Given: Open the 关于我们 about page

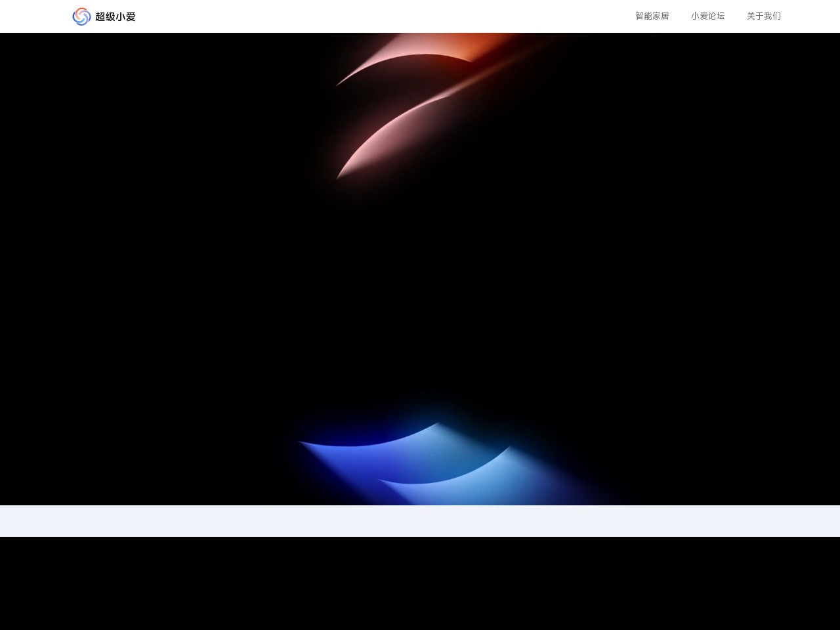Looking at the screenshot, I should pyautogui.click(x=763, y=16).
